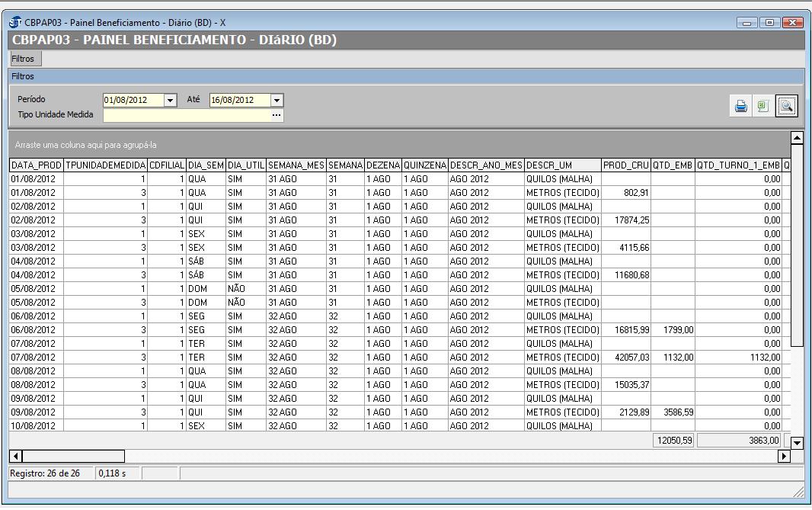Click the vertical scrollbar thumb
The width and height of the screenshot is (812, 510).
tap(797, 245)
